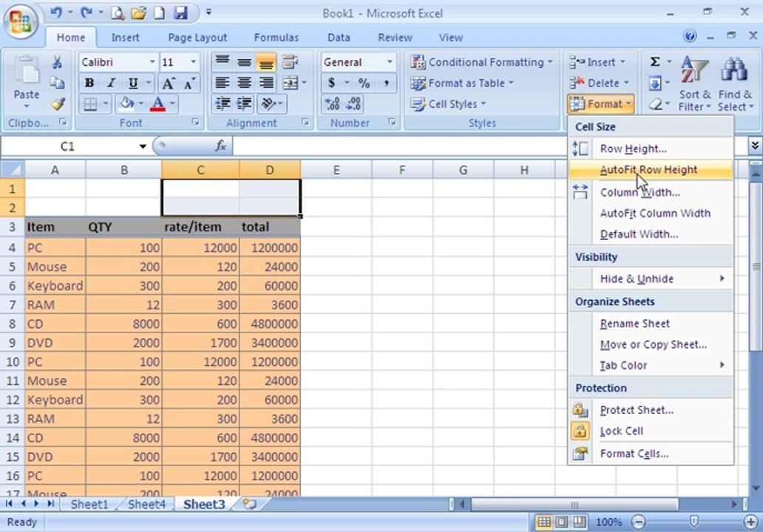Image resolution: width=763 pixels, height=532 pixels.
Task: Click the Orientation text angle icon
Action: click(268, 103)
